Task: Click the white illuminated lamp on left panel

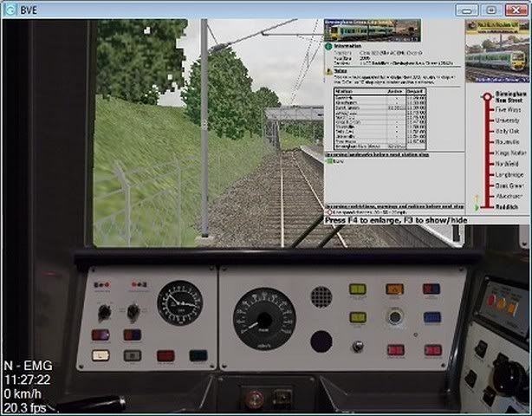Action: 101,355
